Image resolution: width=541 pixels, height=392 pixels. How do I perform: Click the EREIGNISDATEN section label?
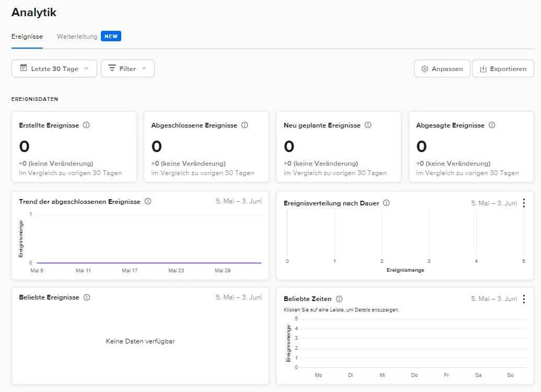35,99
